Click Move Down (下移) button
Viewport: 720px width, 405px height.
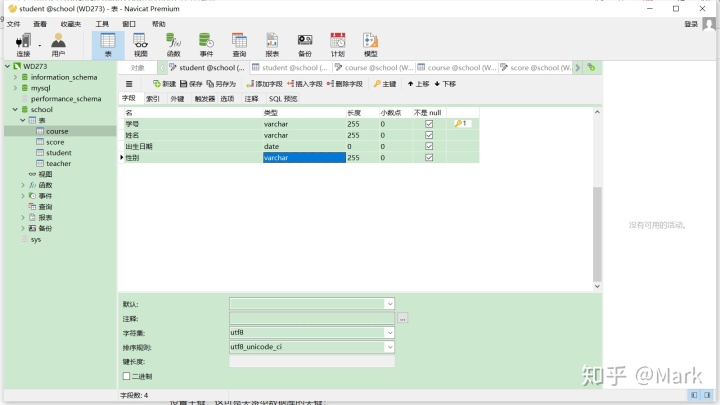[445, 84]
